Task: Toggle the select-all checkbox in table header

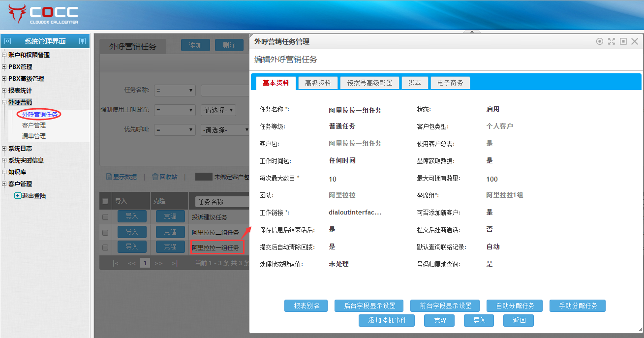Action: pos(105,201)
